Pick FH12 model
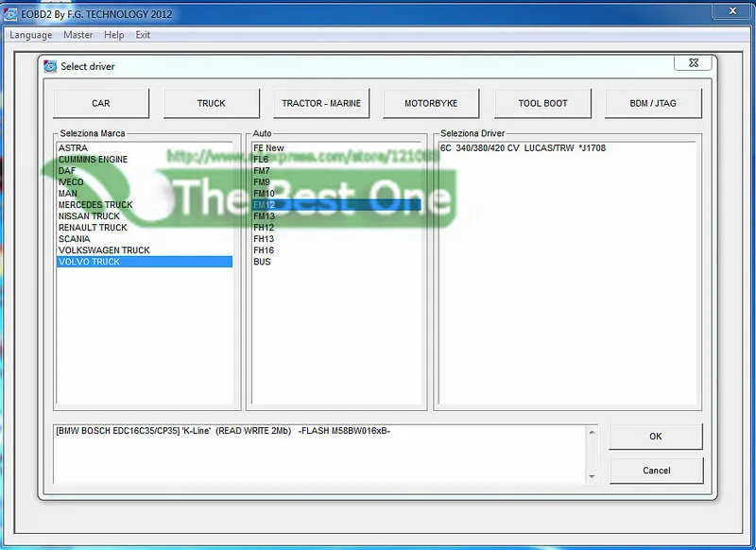The image size is (756, 550). tap(336, 228)
